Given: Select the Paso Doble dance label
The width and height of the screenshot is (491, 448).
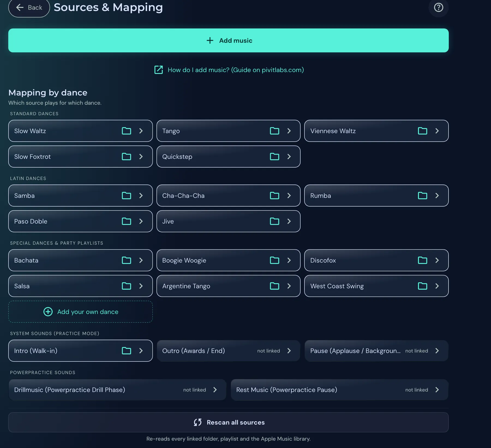Looking at the screenshot, I should [31, 221].
